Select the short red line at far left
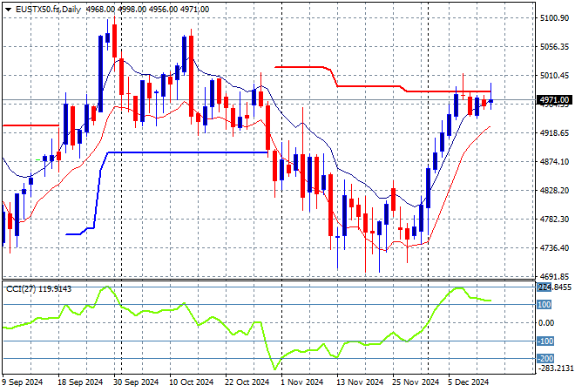The width and height of the screenshot is (575, 392). tap(30, 125)
